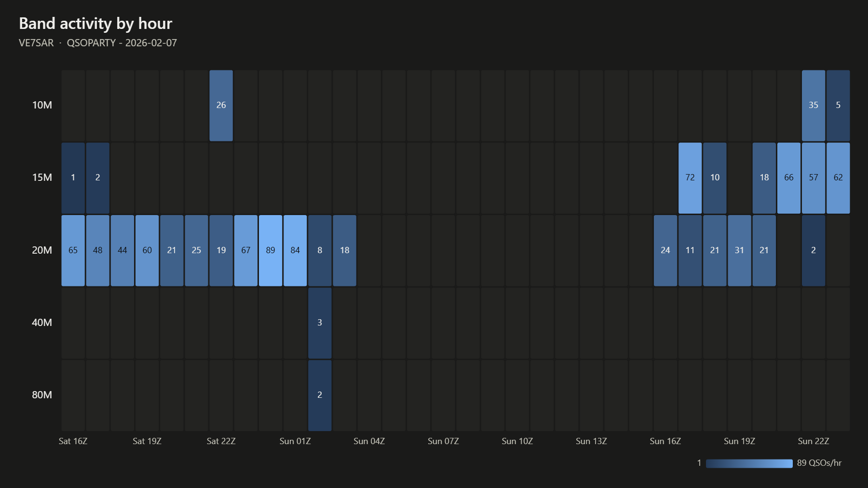Image resolution: width=868 pixels, height=488 pixels.
Task: Click the 80M band row label
Action: tap(42, 395)
